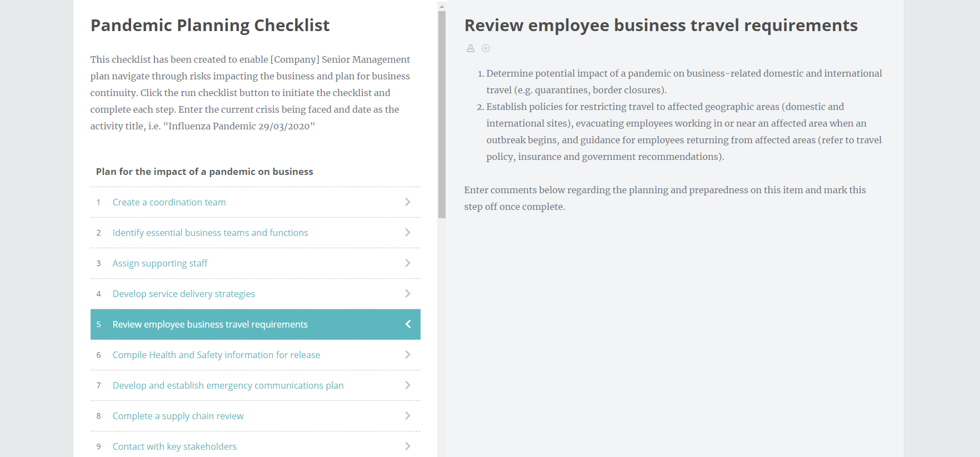Viewport: 980px width, 457px height.
Task: Click the Plan for the impact heading
Action: pos(204,172)
